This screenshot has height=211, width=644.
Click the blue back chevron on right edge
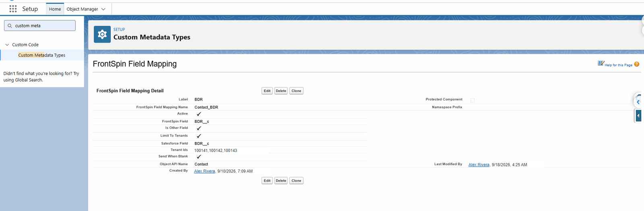tap(638, 102)
